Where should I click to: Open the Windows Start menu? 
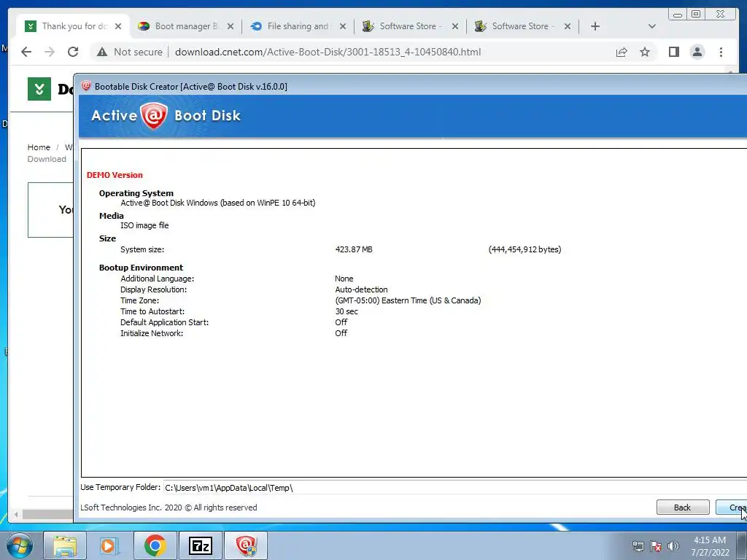point(20,545)
